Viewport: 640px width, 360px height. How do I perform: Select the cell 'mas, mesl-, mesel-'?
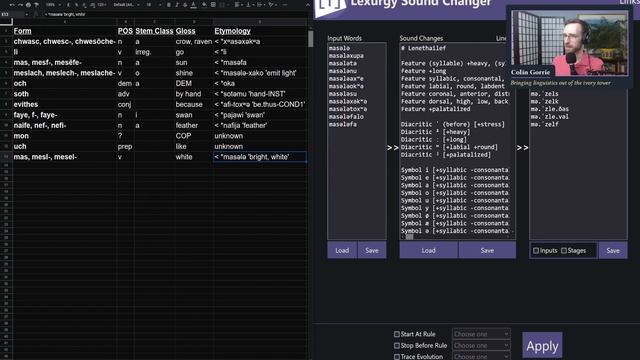pyautogui.click(x=64, y=157)
